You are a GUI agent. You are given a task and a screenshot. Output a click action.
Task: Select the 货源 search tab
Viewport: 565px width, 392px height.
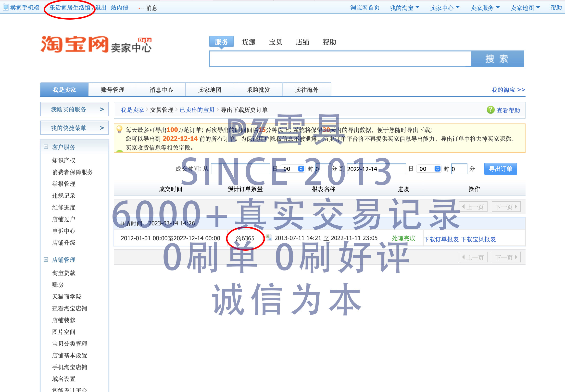tap(248, 42)
